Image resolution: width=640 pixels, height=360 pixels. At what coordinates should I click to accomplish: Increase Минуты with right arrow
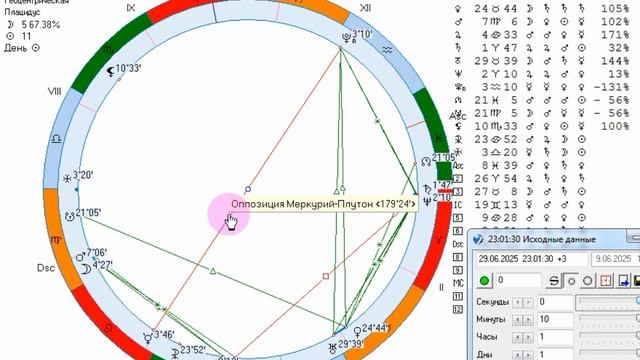528,319
